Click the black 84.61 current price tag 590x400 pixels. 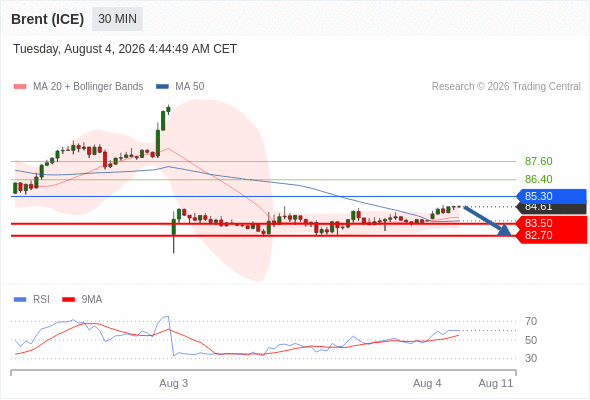[551, 208]
